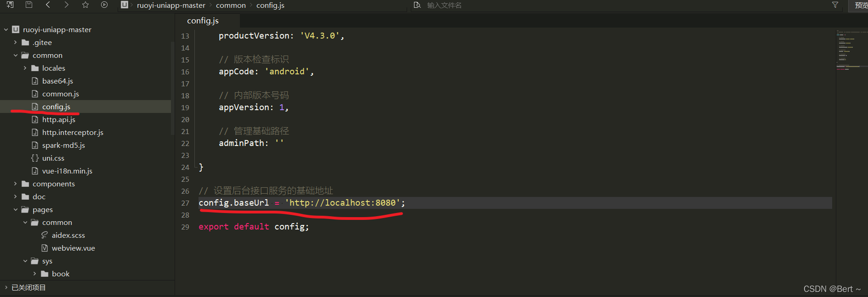Click the save file icon
Image resolution: width=868 pixels, height=297 pixels.
coord(29,5)
